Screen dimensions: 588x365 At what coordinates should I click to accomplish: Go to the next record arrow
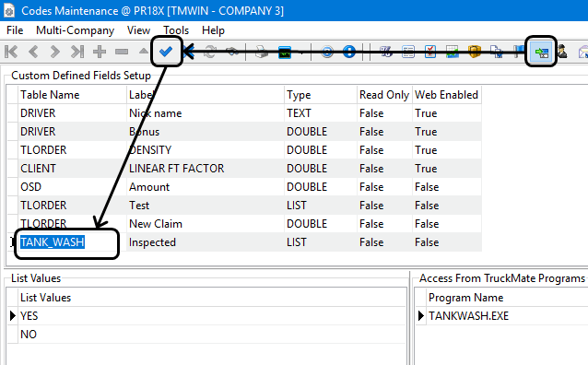point(55,52)
